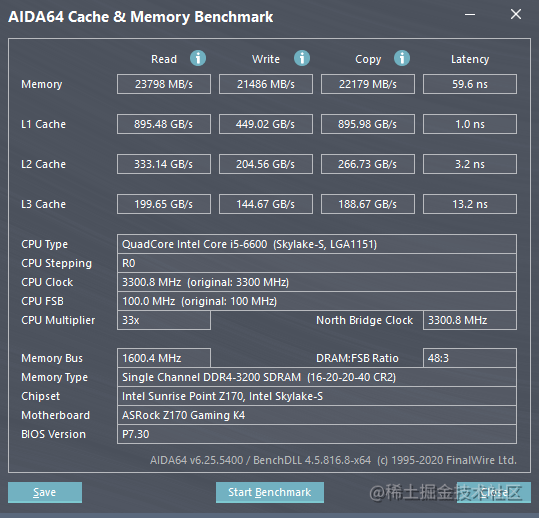Image resolution: width=539 pixels, height=518 pixels.
Task: Select the Memory Type DDR4-3200 field
Action: [317, 377]
